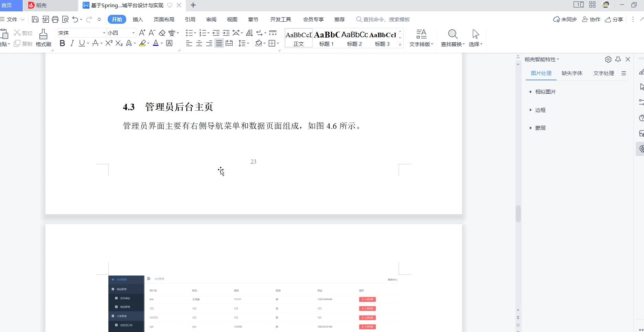Expand the styles gallery list
644x332 pixels.
click(400, 44)
